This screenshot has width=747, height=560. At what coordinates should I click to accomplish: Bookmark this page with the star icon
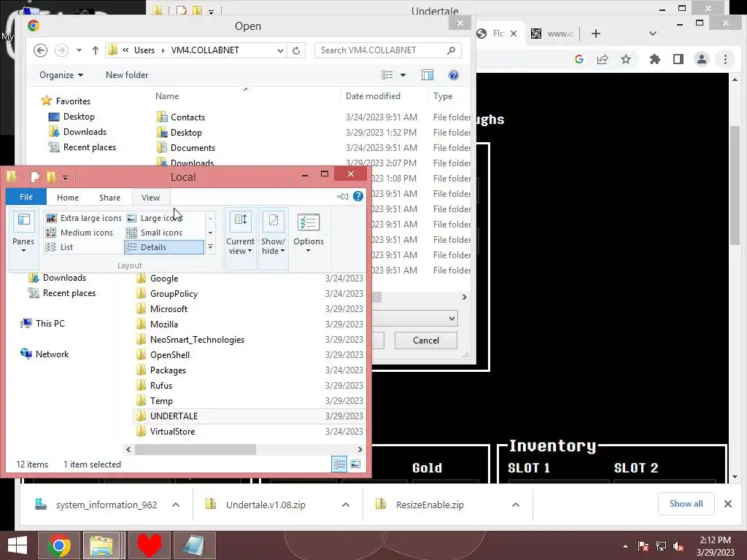click(626, 59)
